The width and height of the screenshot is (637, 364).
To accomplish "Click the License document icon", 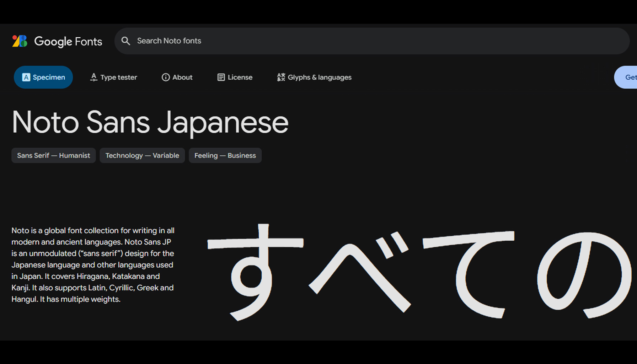I will tap(221, 77).
